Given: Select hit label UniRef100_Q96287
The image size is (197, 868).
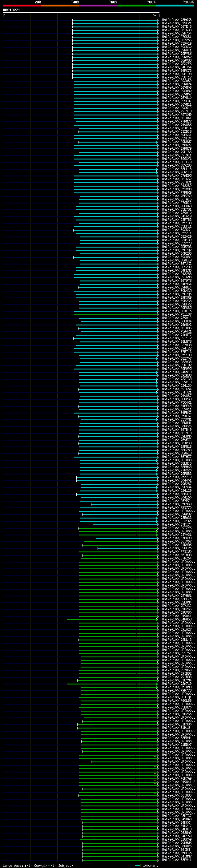Looking at the screenshot, I should (176, 483).
